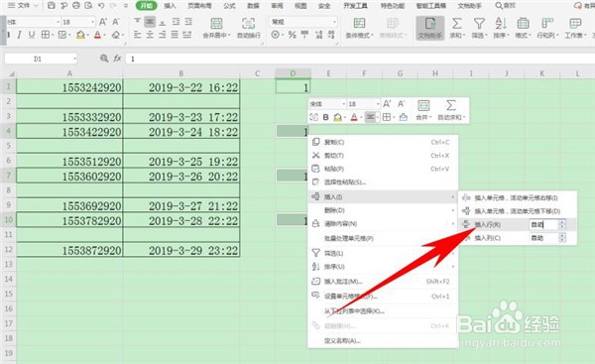Screen dimensions: 595x364
Task: Click the mini toolbar Bold button
Action: 325,117
